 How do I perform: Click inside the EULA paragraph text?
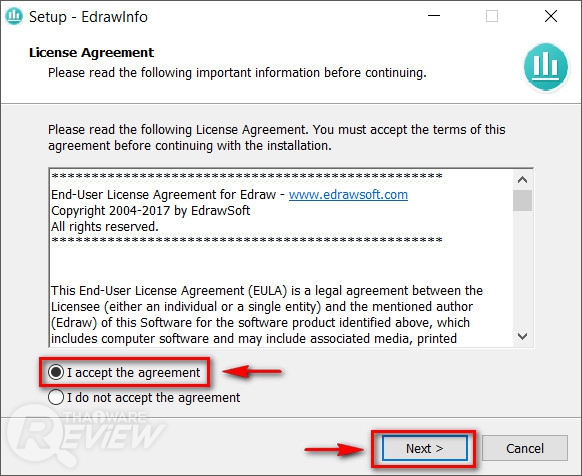[267, 314]
